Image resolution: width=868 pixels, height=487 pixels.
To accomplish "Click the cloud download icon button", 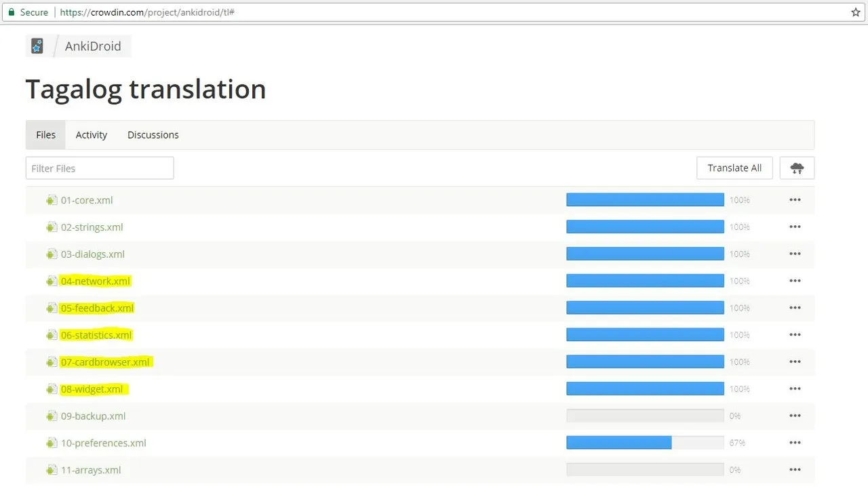I will [797, 168].
